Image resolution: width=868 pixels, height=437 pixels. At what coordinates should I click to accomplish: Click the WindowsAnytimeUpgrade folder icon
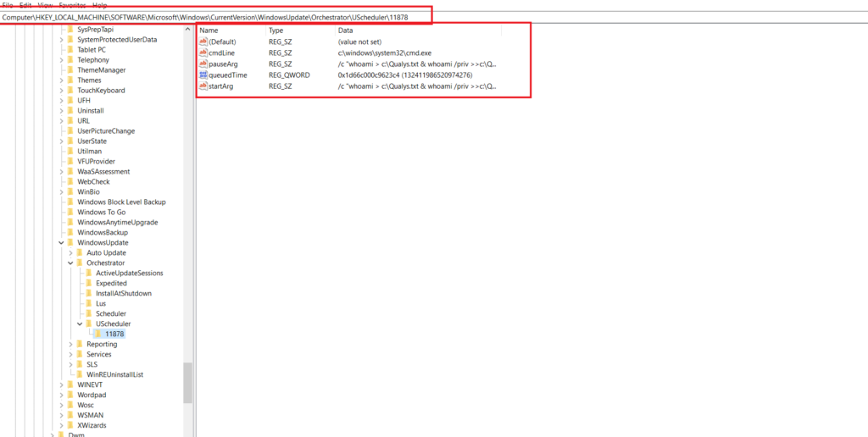tap(70, 223)
